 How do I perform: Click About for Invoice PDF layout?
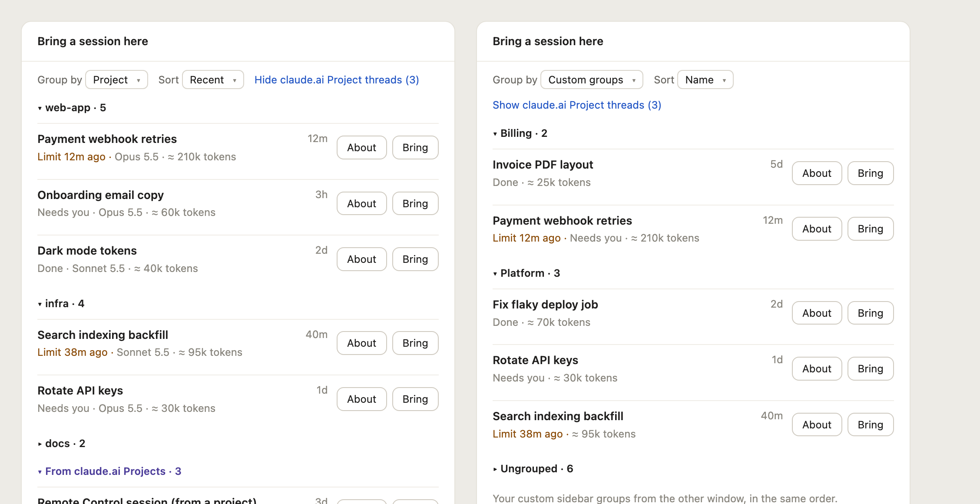[817, 173]
